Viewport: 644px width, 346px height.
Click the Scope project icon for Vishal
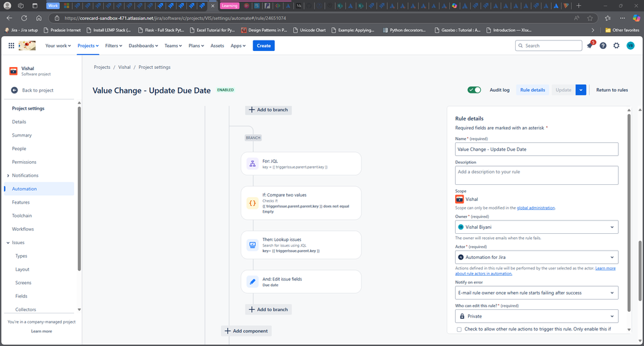pos(460,200)
